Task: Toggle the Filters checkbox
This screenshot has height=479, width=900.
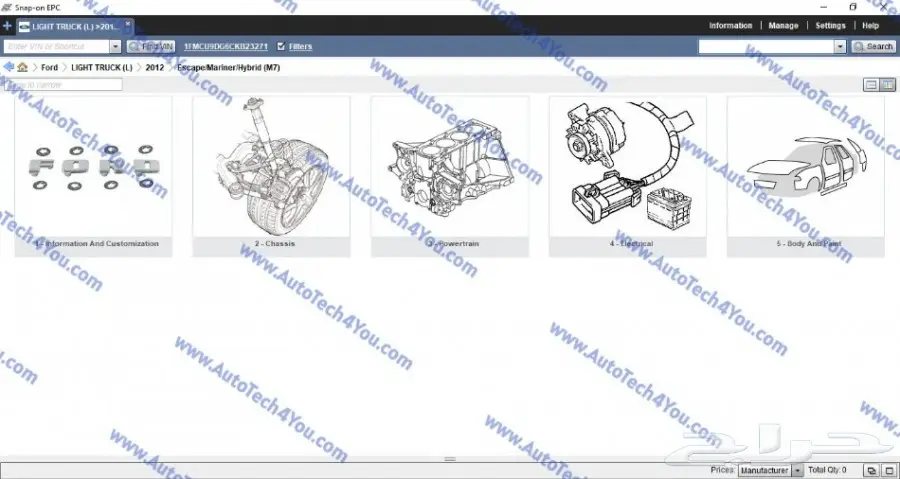Action: coord(281,46)
